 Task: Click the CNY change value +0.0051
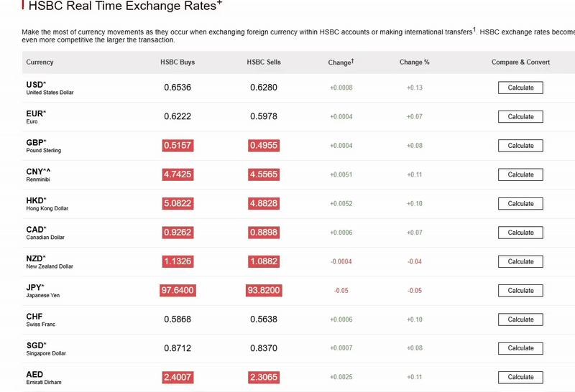point(341,174)
